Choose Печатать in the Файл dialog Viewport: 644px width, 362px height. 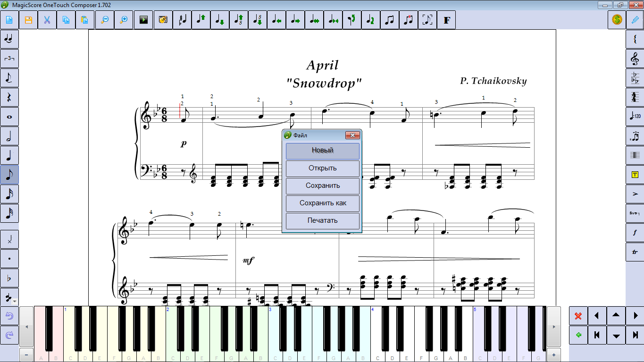tap(323, 220)
